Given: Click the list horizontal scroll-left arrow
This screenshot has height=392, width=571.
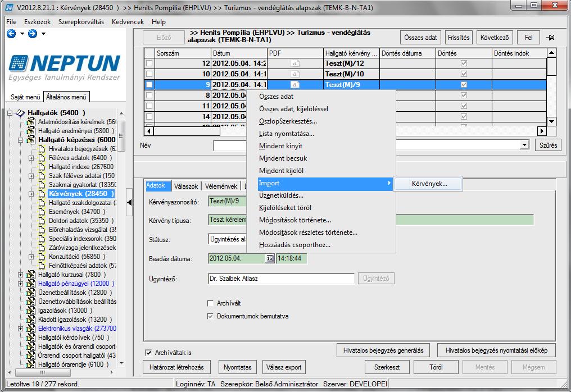Looking at the screenshot, I should pyautogui.click(x=148, y=131).
